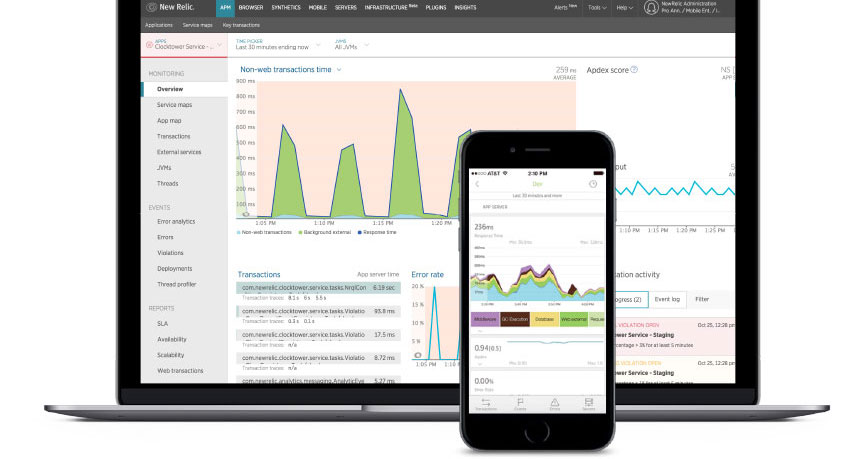
Task: Open the Applications submenu item
Action: 159,25
